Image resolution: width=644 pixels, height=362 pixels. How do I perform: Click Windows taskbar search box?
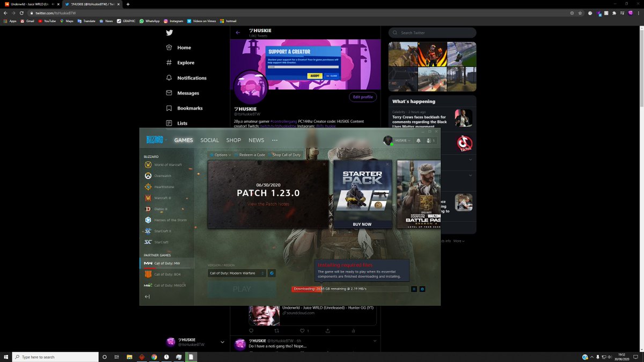[x=56, y=357]
